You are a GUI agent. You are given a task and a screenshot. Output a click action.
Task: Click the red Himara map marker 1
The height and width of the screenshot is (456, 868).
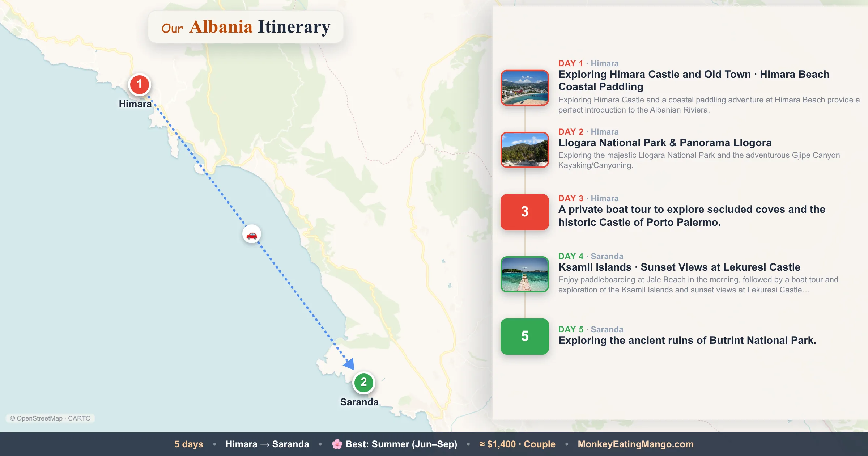139,84
